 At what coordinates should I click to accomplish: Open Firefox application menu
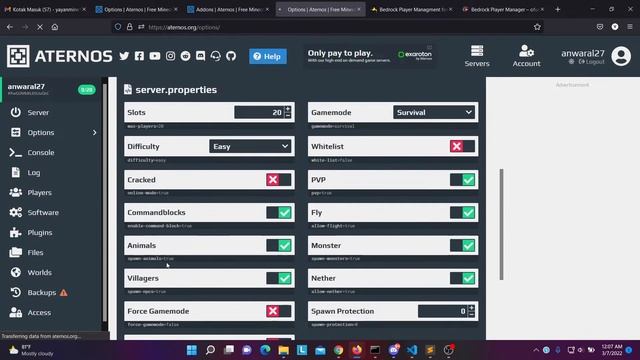630,27
